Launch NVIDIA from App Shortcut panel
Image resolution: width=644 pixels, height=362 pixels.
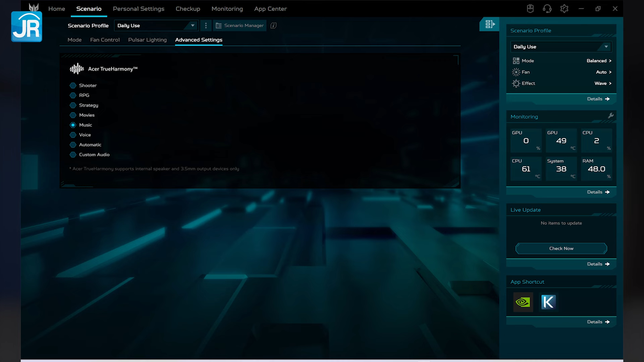(x=523, y=302)
